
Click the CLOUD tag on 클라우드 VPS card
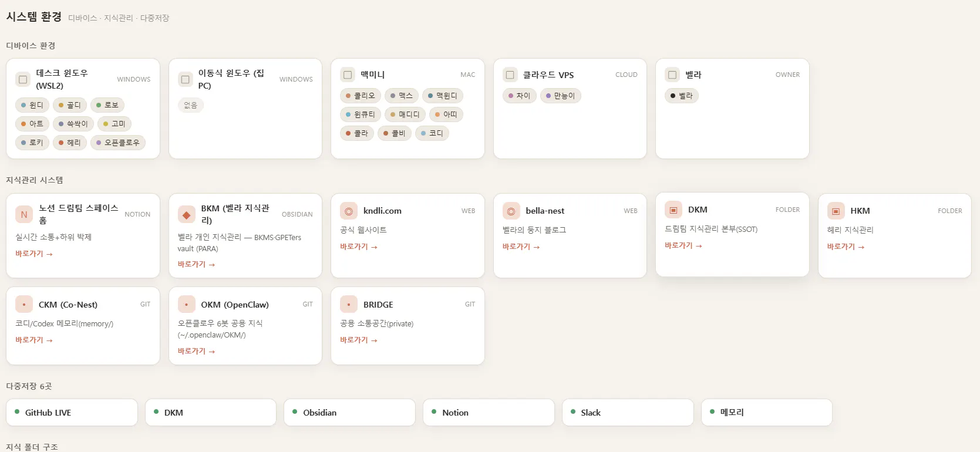(627, 75)
